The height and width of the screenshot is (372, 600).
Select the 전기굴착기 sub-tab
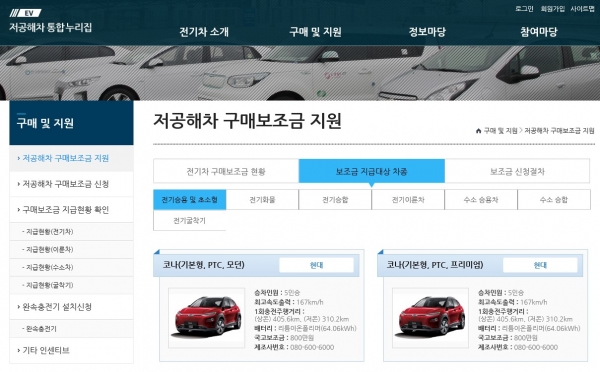(189, 220)
